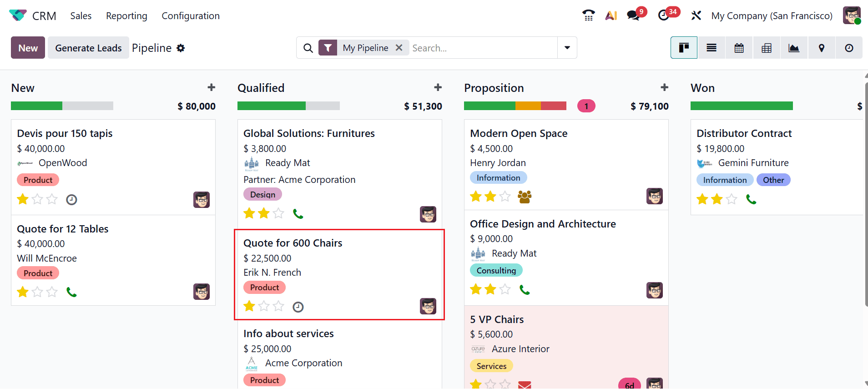Screen dimensions: 868x389
Task: Open the messaging conversations icon
Action: coord(633,15)
